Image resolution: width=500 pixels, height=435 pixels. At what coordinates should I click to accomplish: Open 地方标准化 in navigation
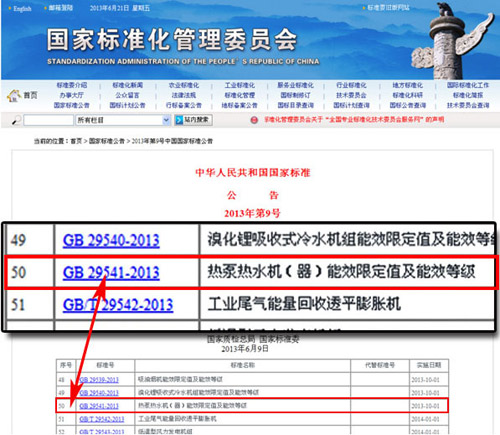click(x=407, y=85)
